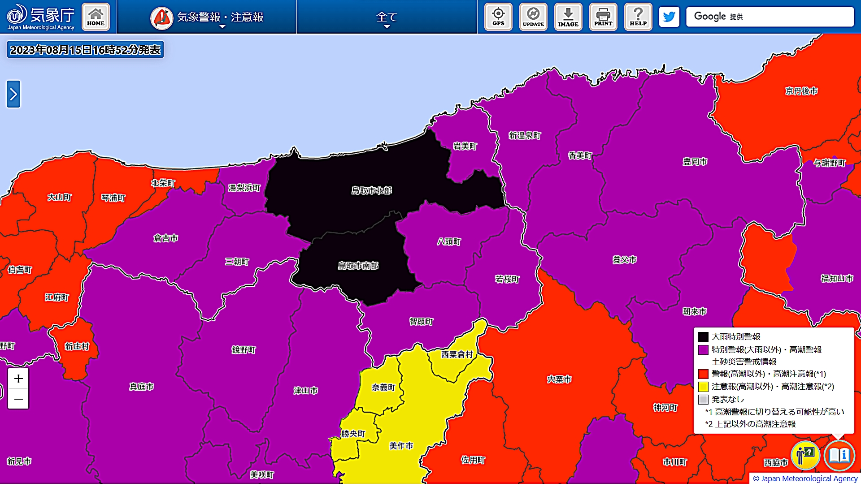Screen dimensions: 861x504
Task: Expand the left side panel arrow
Action: (13, 94)
